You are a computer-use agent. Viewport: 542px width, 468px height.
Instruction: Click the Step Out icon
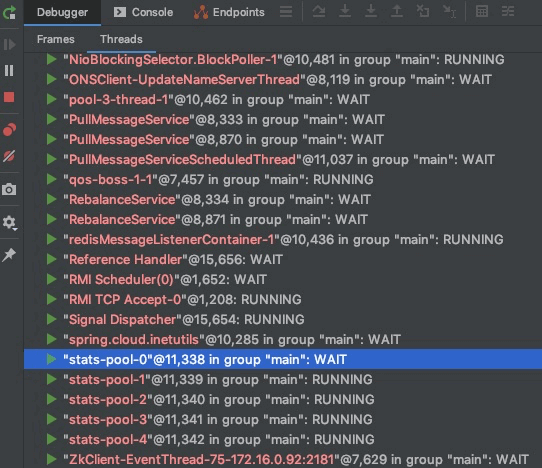(x=397, y=11)
